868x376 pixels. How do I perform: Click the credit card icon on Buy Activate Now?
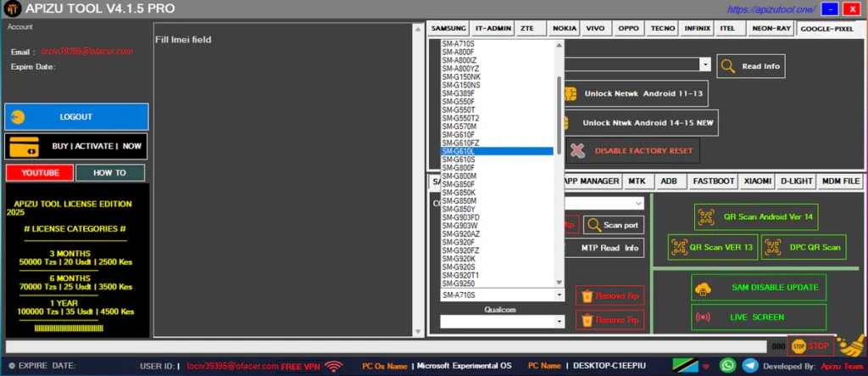[24, 146]
